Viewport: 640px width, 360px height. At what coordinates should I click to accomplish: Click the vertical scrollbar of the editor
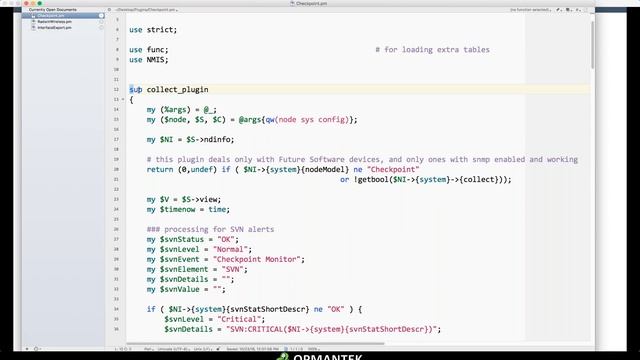tap(592, 45)
